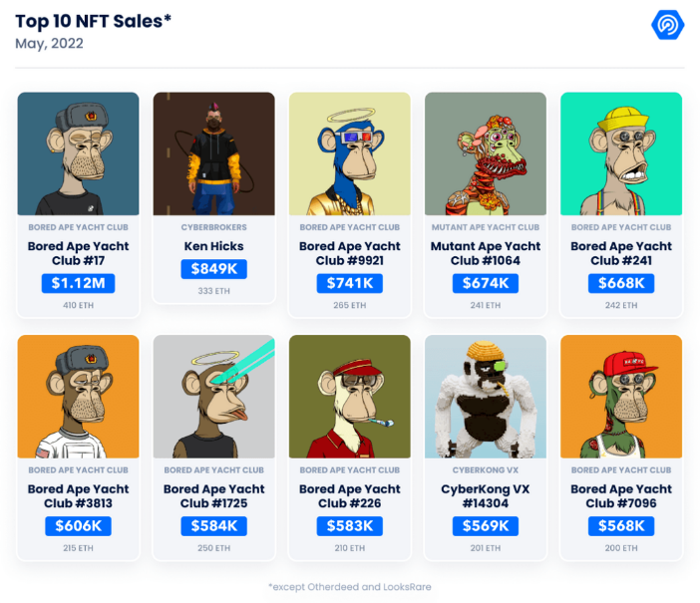The height and width of the screenshot is (603, 700).
Task: Click the $568K price badge
Action: tap(621, 526)
